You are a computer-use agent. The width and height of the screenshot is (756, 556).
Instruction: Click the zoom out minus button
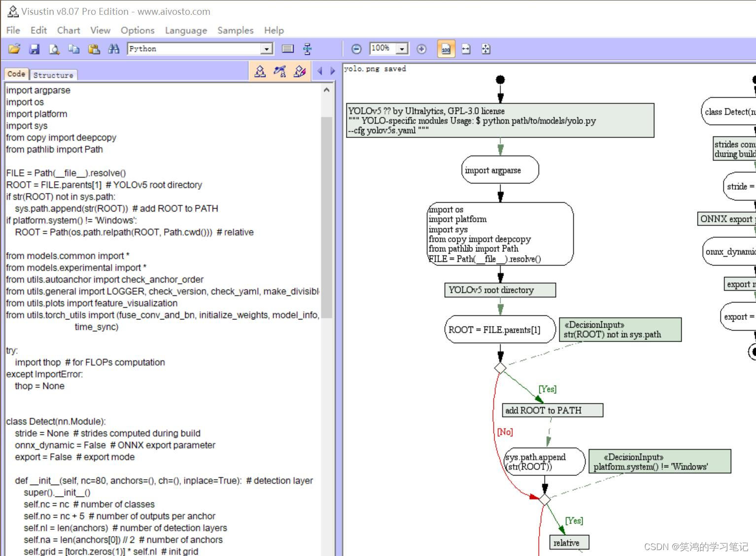click(356, 48)
